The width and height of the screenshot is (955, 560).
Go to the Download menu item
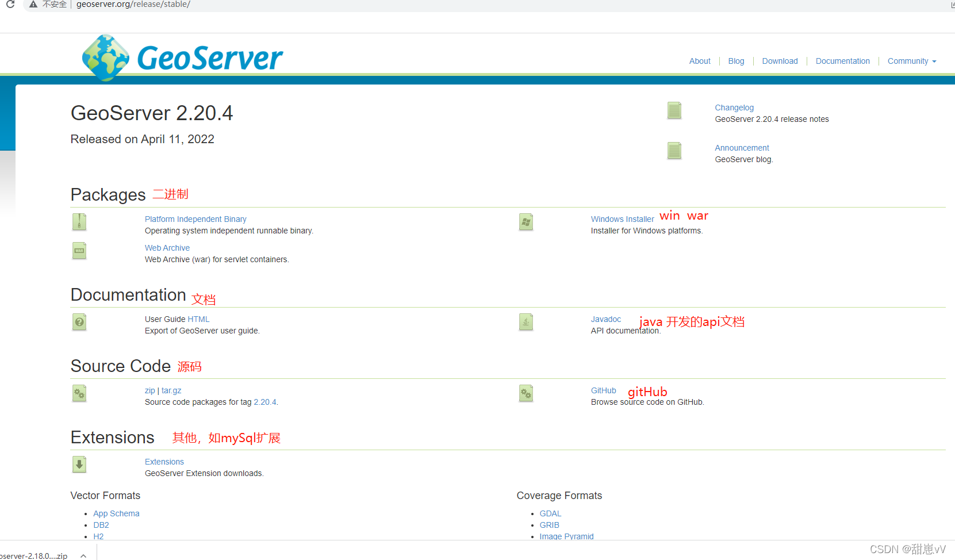coord(780,61)
